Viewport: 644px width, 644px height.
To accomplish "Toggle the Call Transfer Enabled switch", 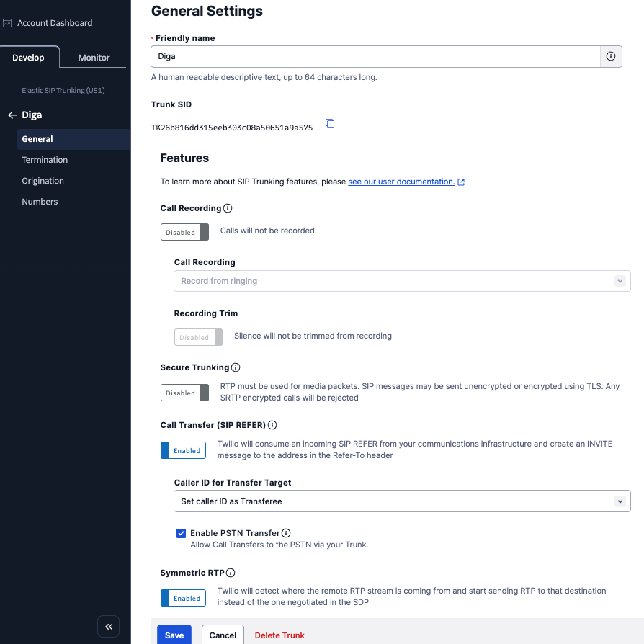I will tap(183, 450).
